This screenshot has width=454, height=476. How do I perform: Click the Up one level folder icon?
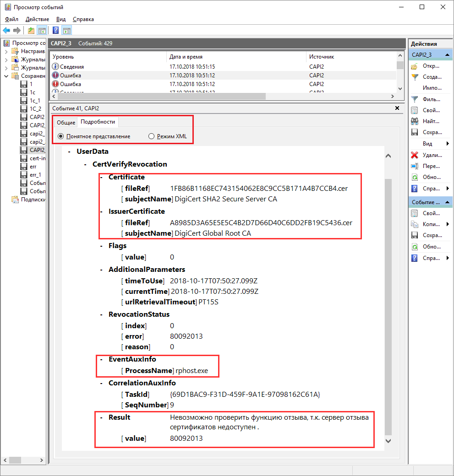pyautogui.click(x=31, y=31)
